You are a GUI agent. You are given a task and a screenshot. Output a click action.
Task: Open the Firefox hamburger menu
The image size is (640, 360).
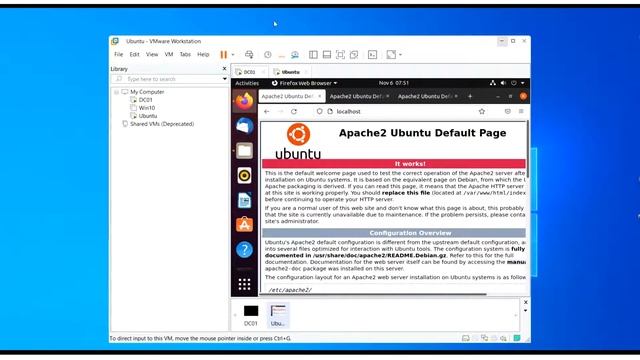tap(521, 111)
